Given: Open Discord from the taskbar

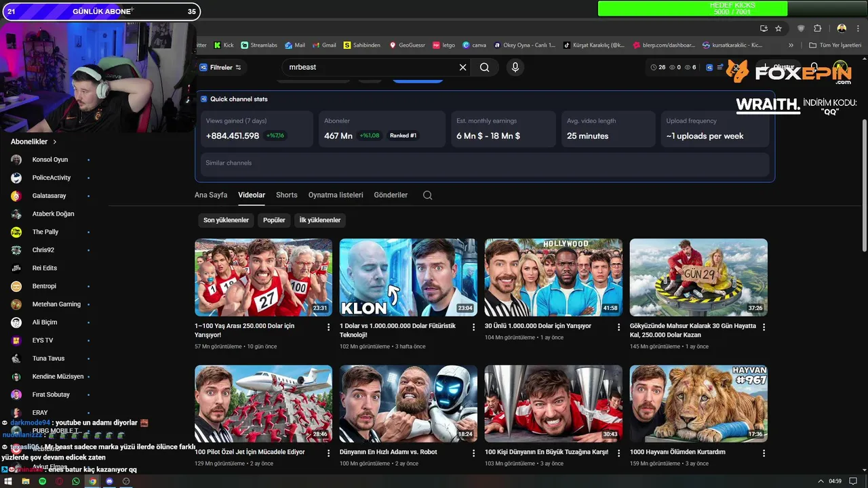Looking at the screenshot, I should coord(109,481).
